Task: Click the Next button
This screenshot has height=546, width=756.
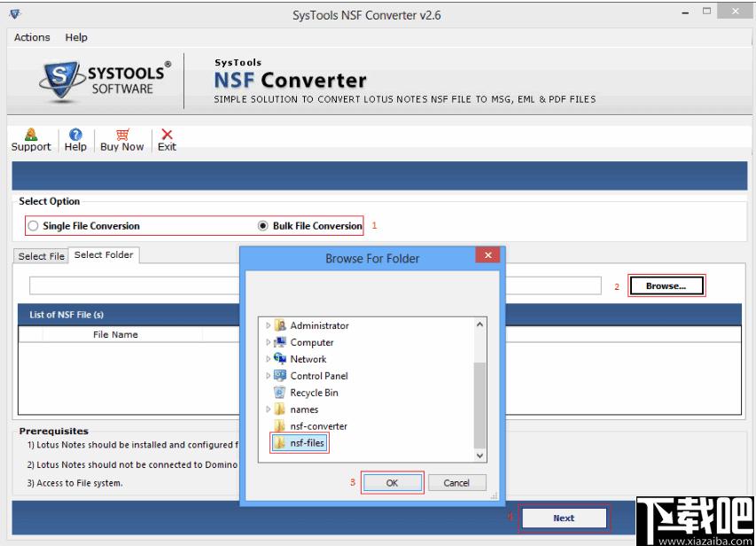Action: (564, 518)
